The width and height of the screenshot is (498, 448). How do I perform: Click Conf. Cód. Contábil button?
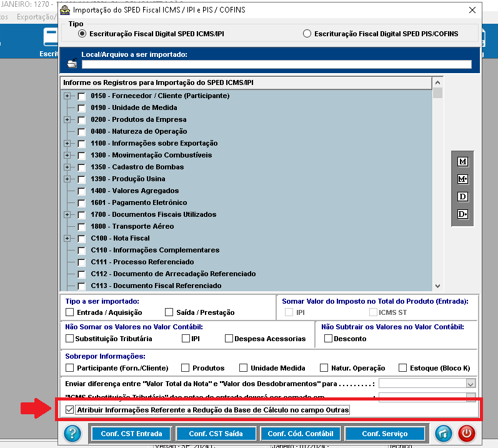point(301,434)
